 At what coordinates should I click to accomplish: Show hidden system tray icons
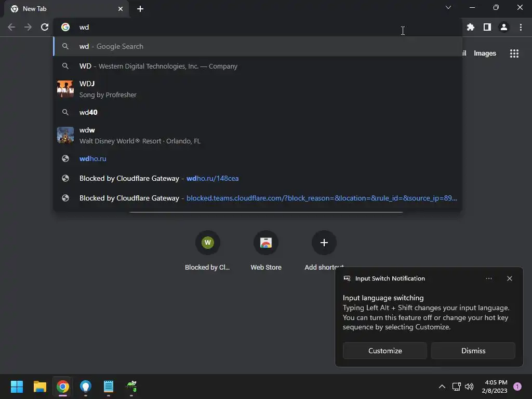click(x=442, y=387)
